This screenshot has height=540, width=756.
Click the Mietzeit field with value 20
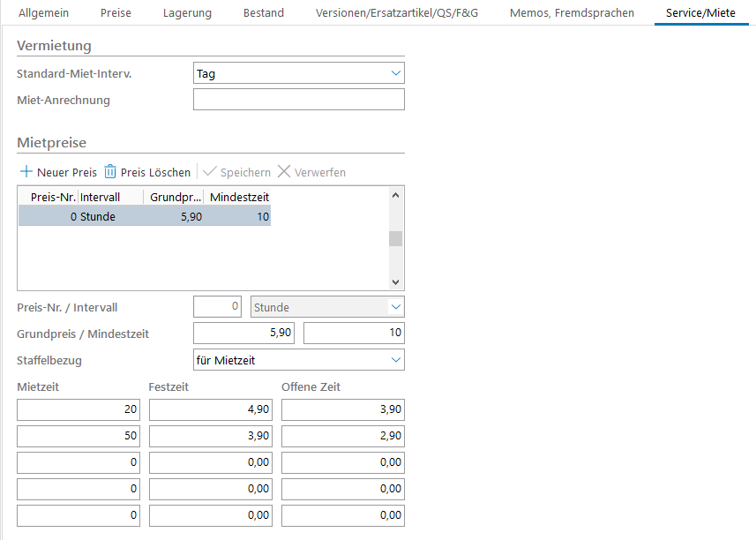point(79,409)
